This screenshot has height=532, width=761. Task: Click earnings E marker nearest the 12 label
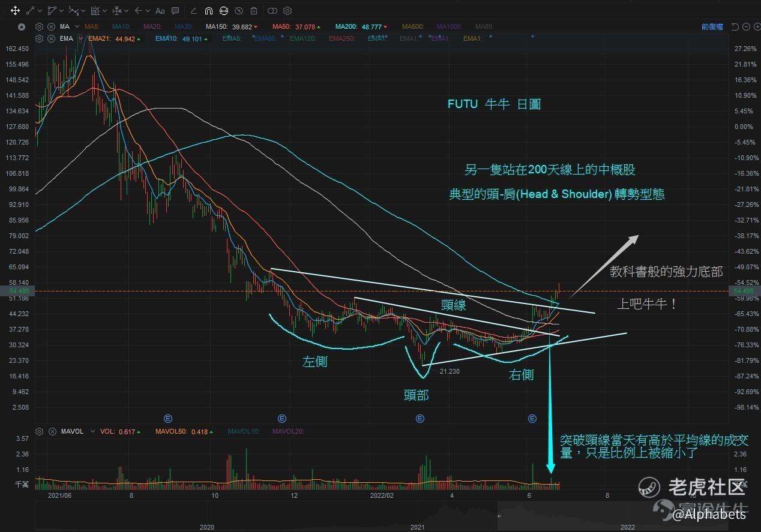tap(282, 418)
